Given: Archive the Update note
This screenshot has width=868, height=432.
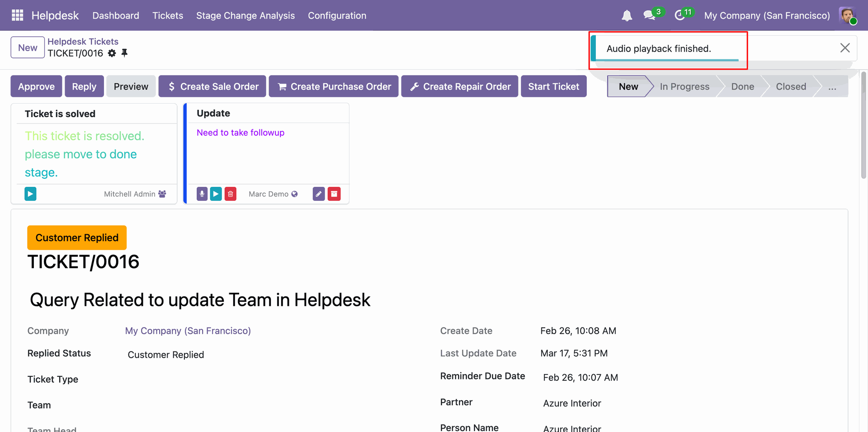Looking at the screenshot, I should (334, 194).
